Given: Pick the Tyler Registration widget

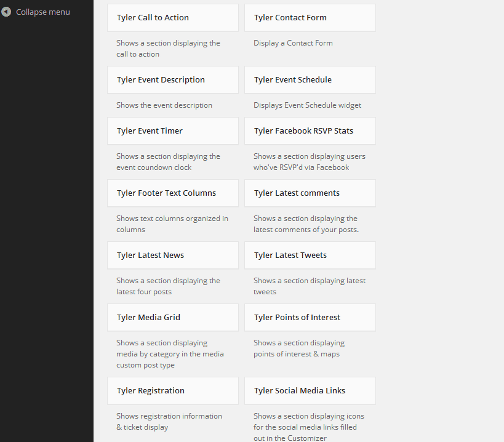Looking at the screenshot, I should click(173, 390).
